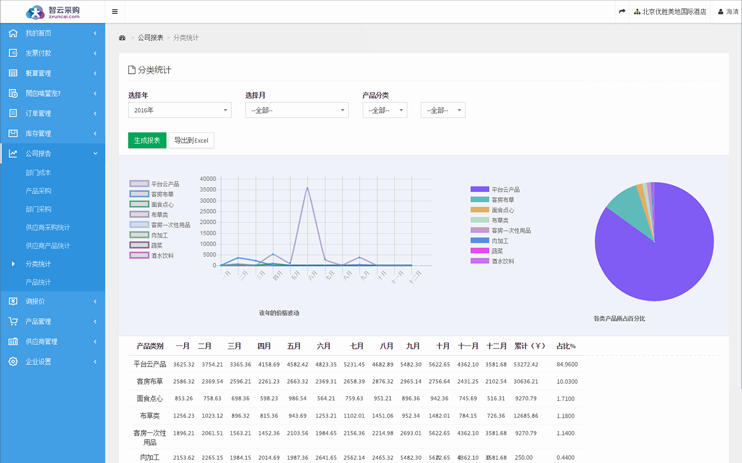Open the 选择年 dropdown showing 2016年

click(x=179, y=110)
